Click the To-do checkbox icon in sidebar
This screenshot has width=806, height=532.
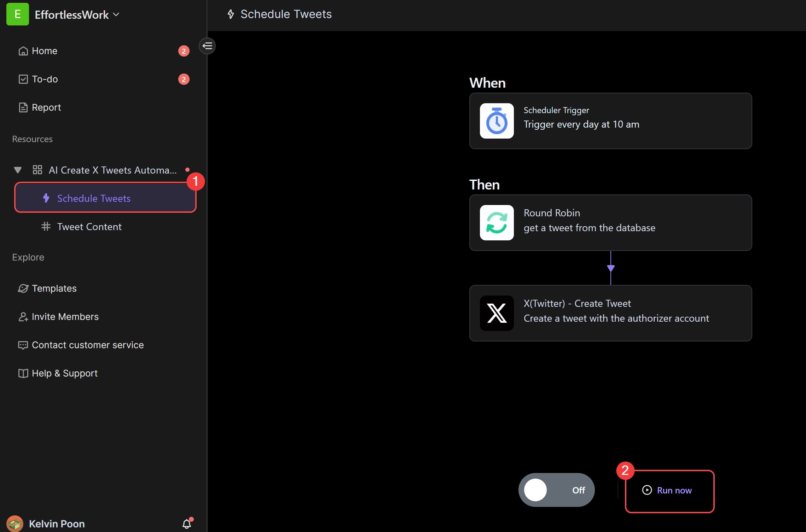pos(23,78)
